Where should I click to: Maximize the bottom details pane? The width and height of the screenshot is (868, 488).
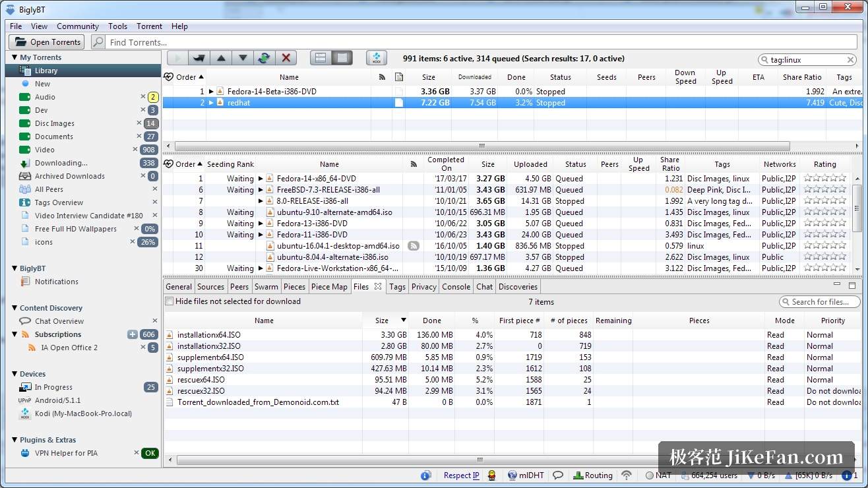[852, 286]
